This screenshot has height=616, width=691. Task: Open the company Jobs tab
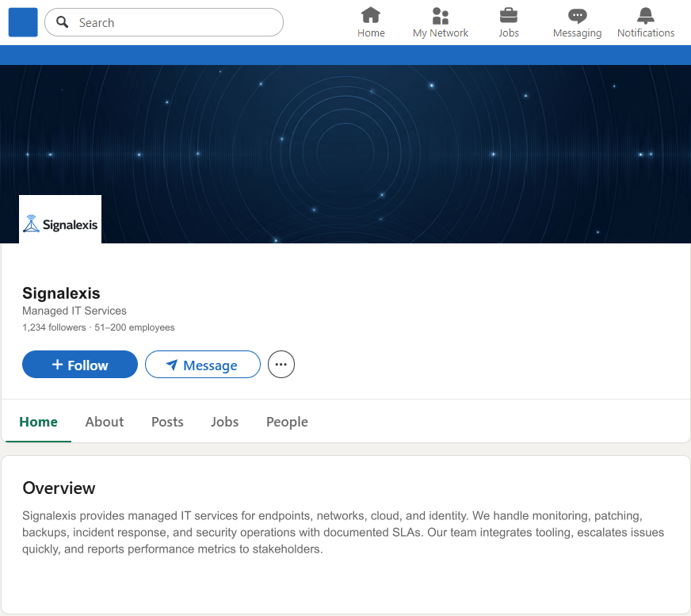pos(224,422)
